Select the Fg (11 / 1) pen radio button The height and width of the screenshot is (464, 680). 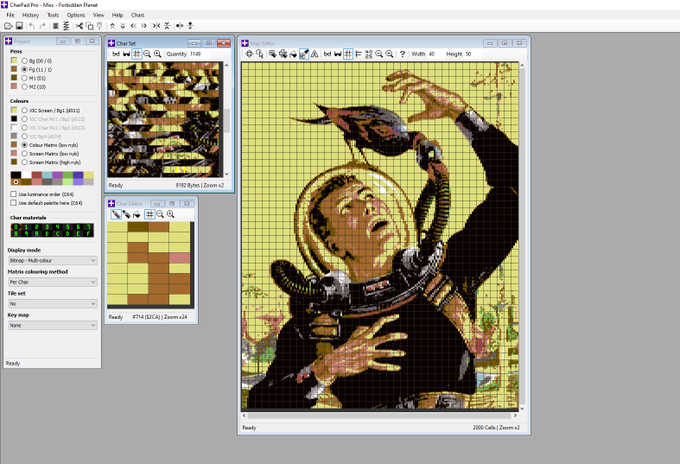coord(24,69)
